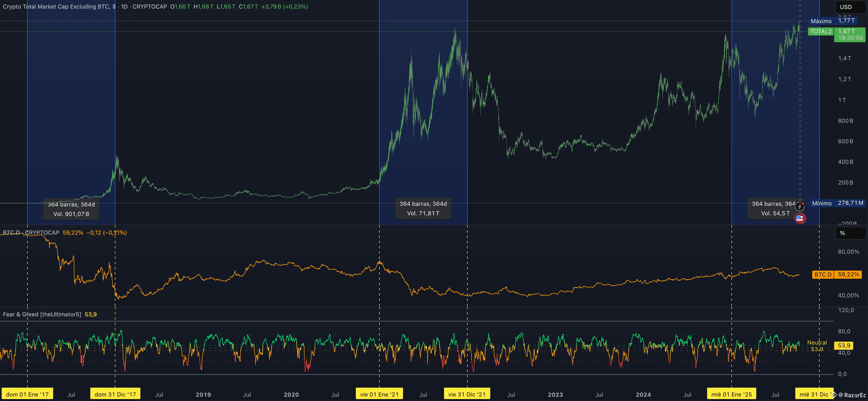Select the BTC.D CRYPTOCAP indicator legend

[x=31, y=232]
